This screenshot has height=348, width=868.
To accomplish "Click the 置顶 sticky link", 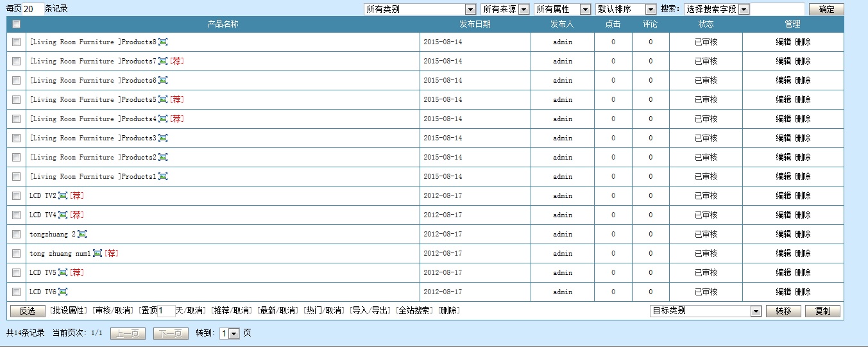I will (149, 311).
